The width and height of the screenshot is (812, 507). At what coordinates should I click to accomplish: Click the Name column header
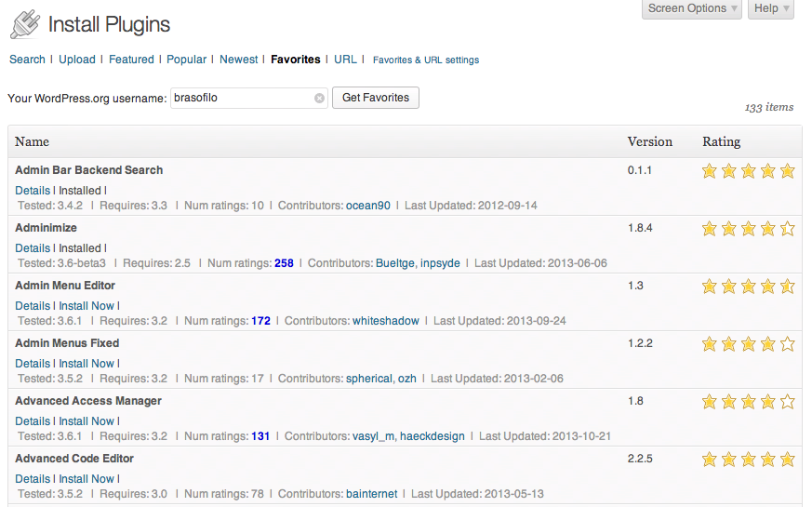(x=33, y=141)
